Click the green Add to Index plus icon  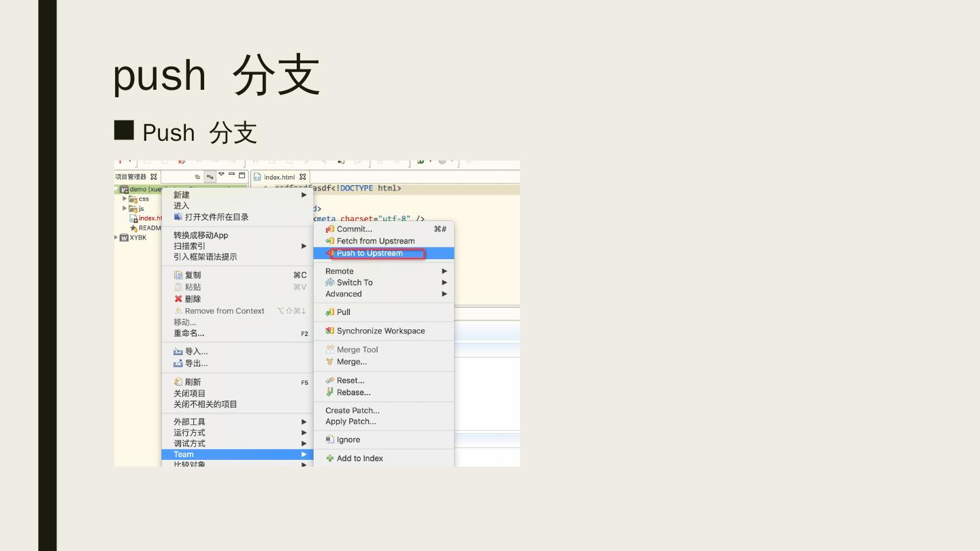(x=330, y=458)
